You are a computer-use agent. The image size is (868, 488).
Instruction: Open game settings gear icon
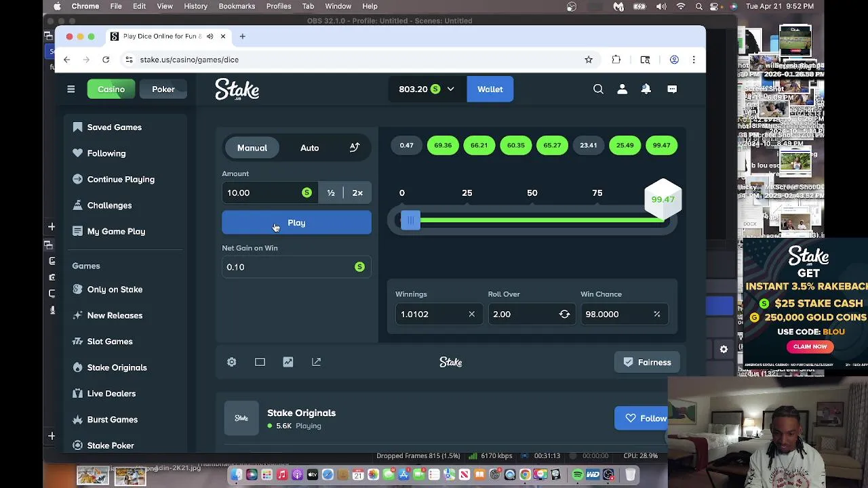232,362
